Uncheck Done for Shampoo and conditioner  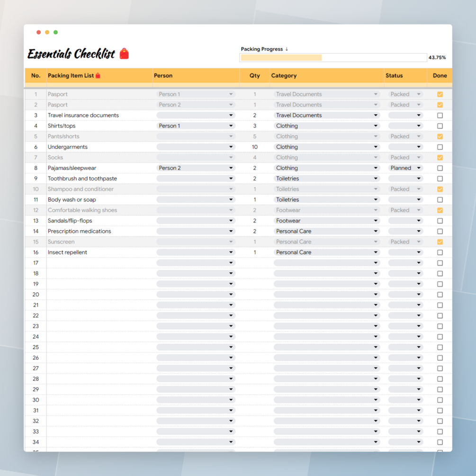pos(440,189)
